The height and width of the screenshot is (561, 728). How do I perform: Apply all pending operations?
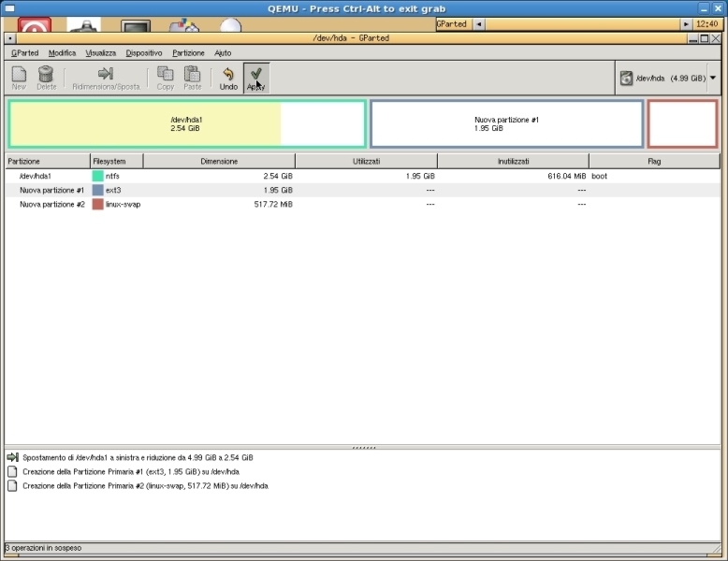tap(256, 78)
